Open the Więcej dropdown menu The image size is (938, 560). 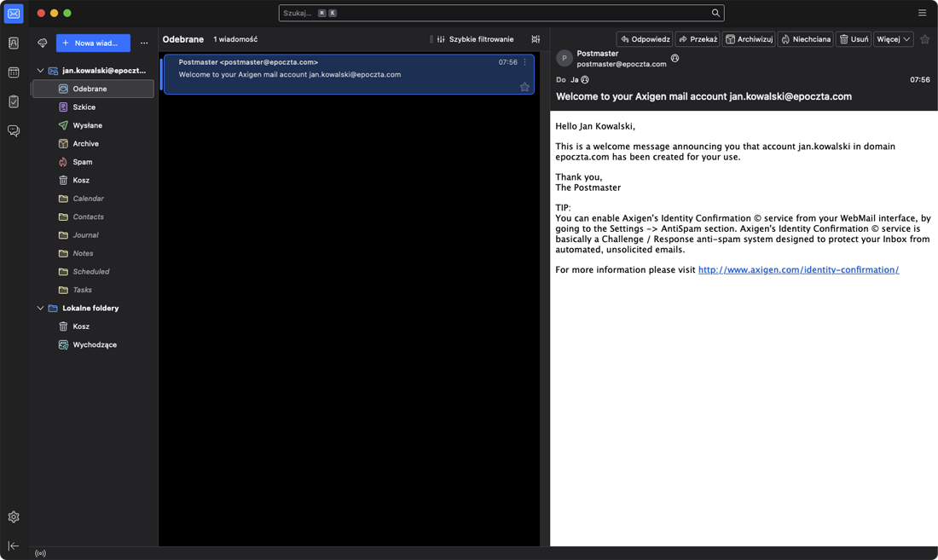pos(893,39)
